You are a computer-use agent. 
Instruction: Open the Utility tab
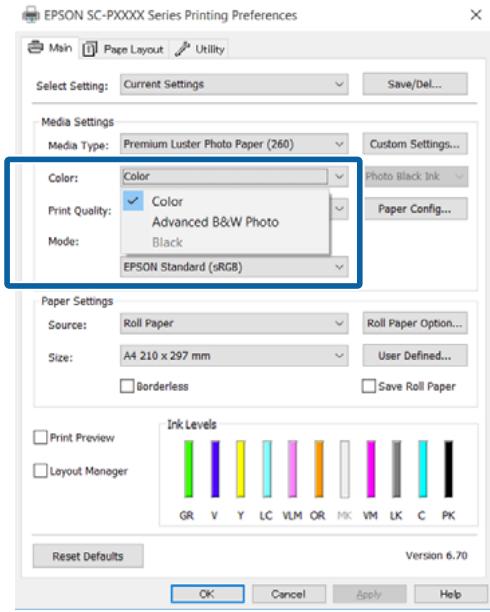199,49
